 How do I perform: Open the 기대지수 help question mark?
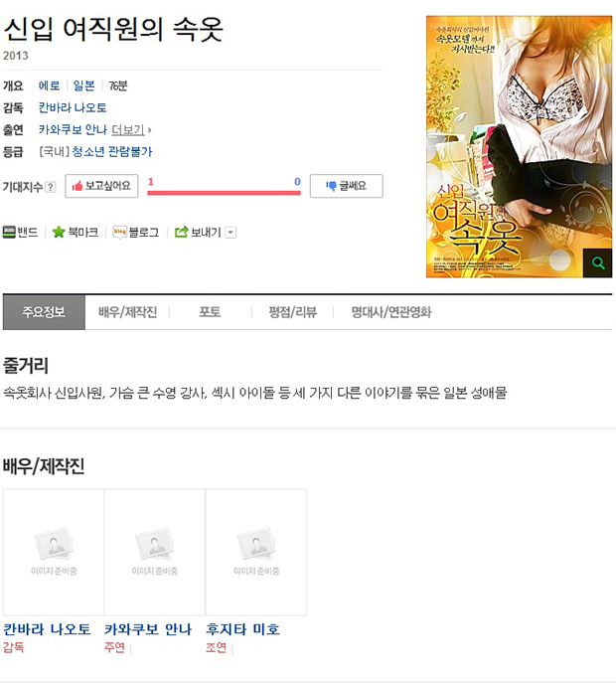[51, 187]
